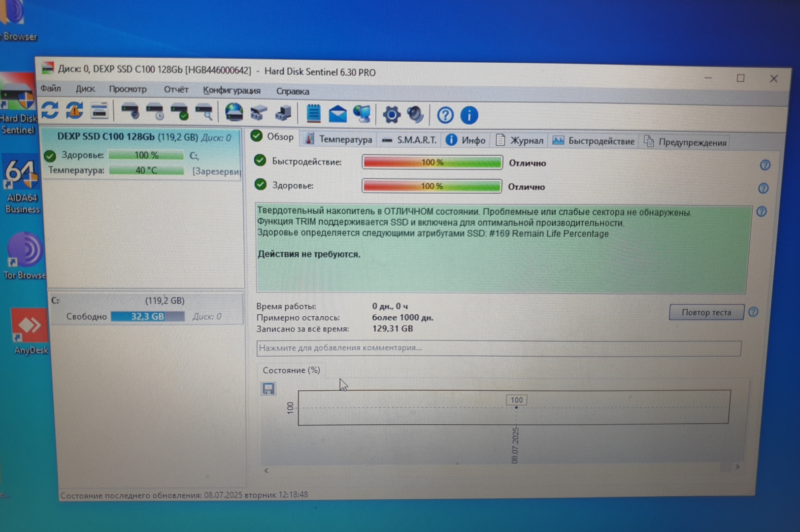Click the graph scroll right arrow
This screenshot has height=532, width=800.
point(737,466)
